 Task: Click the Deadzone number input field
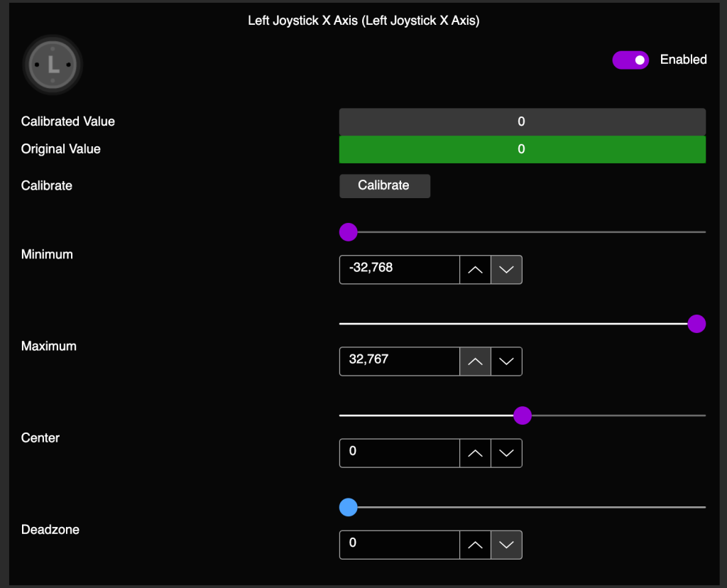coord(400,545)
